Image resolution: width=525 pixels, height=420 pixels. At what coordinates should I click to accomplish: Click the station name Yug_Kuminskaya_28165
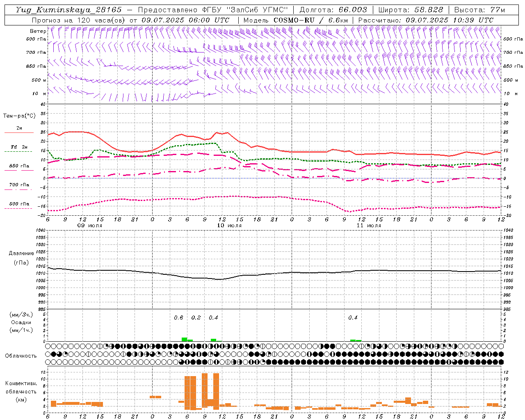tap(69, 10)
